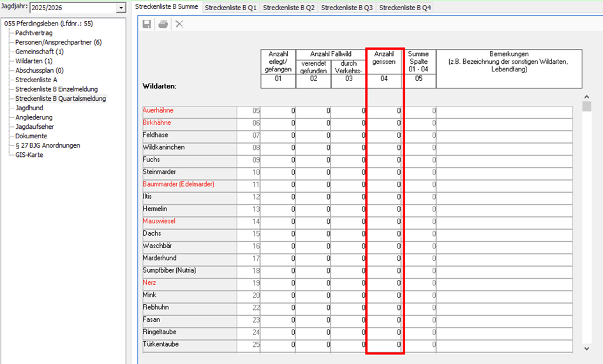Click Fuchs Anzahl gerissen cell
The image size is (603, 364).
(x=385, y=160)
